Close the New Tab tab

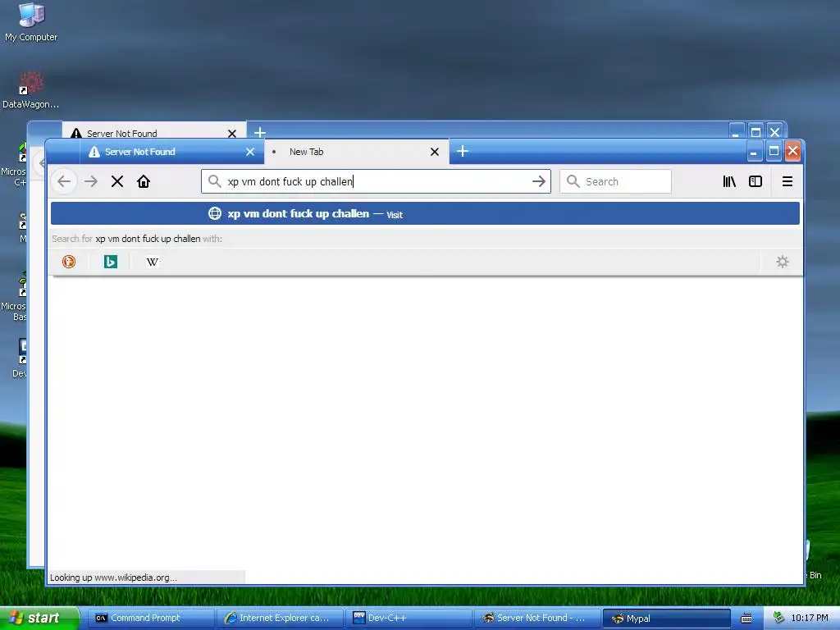pyautogui.click(x=435, y=152)
